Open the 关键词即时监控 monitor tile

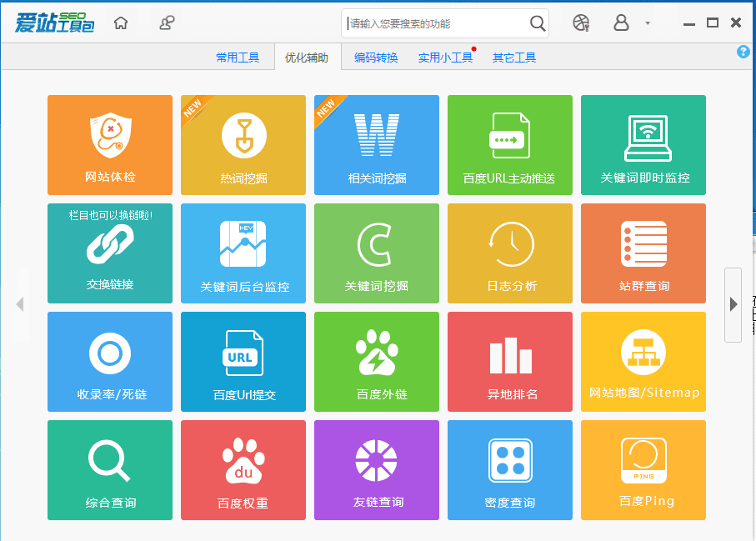click(x=643, y=145)
